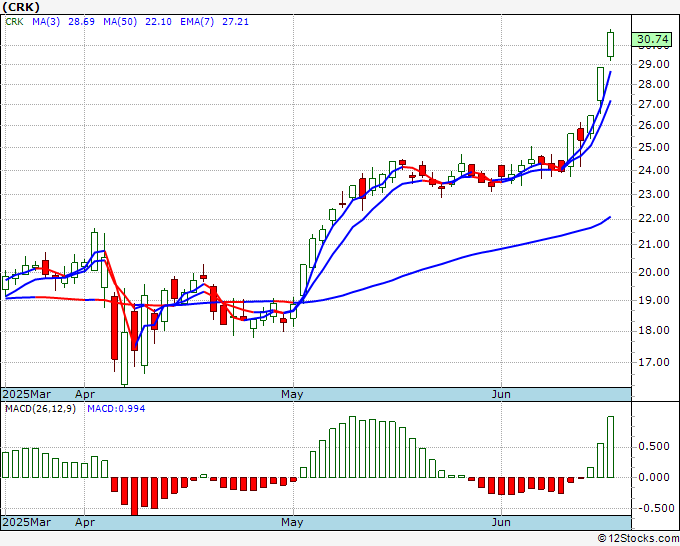This screenshot has height=546, width=680.
Task: Click the 17.00 price axis label
Action: tap(654, 362)
